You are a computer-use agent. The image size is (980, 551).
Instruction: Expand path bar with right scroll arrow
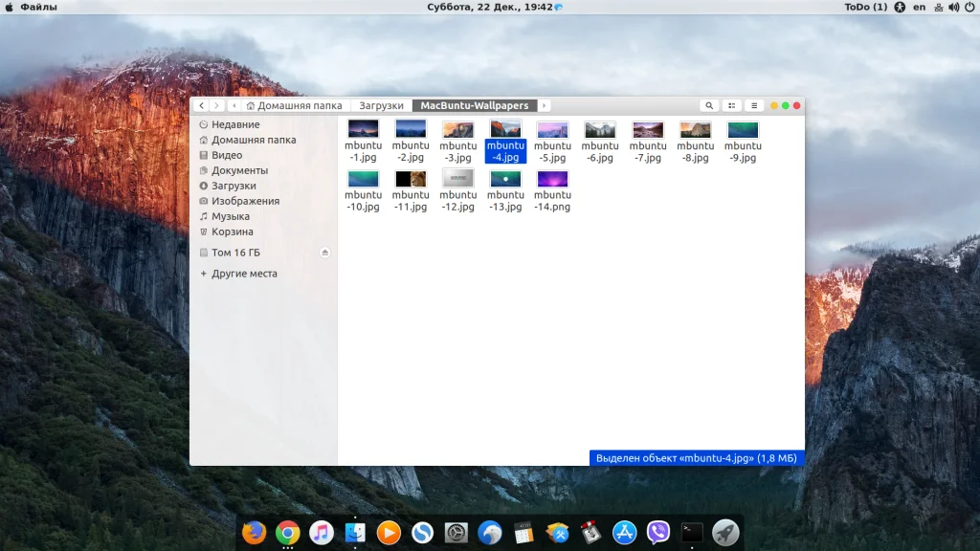pyautogui.click(x=544, y=105)
